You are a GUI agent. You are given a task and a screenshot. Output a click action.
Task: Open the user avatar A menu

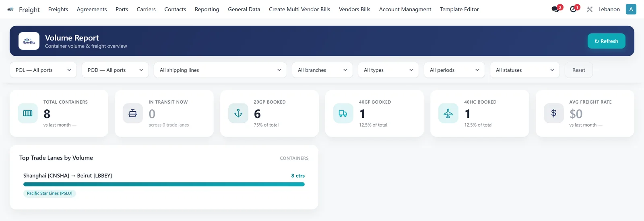631,9
